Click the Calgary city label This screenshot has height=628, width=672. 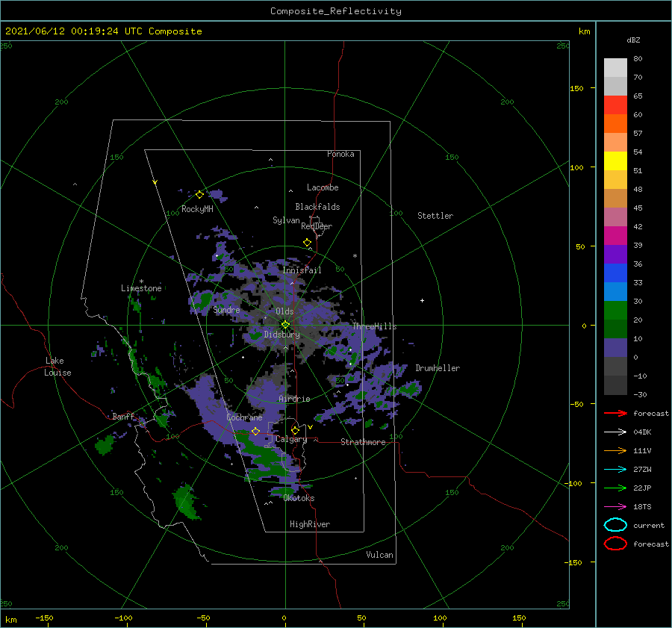point(291,439)
